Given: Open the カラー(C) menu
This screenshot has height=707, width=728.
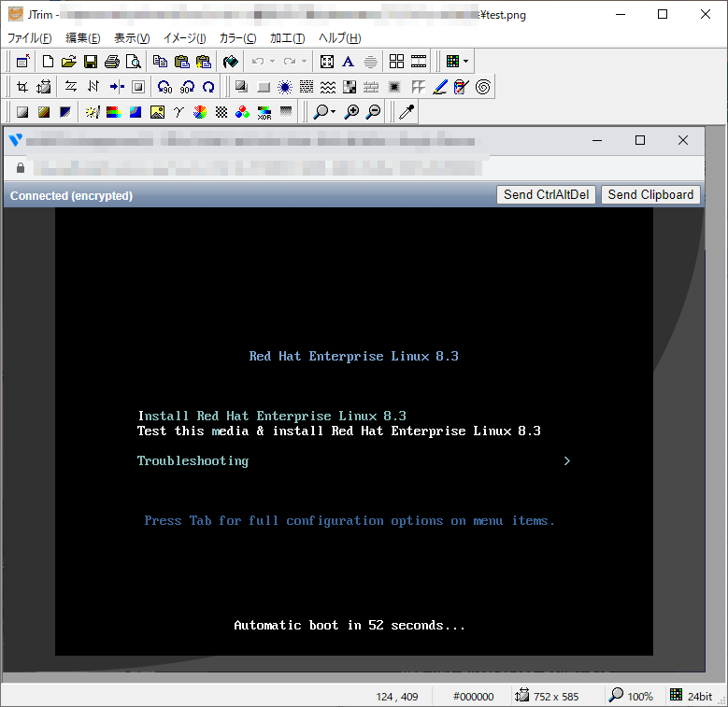Looking at the screenshot, I should (x=237, y=38).
